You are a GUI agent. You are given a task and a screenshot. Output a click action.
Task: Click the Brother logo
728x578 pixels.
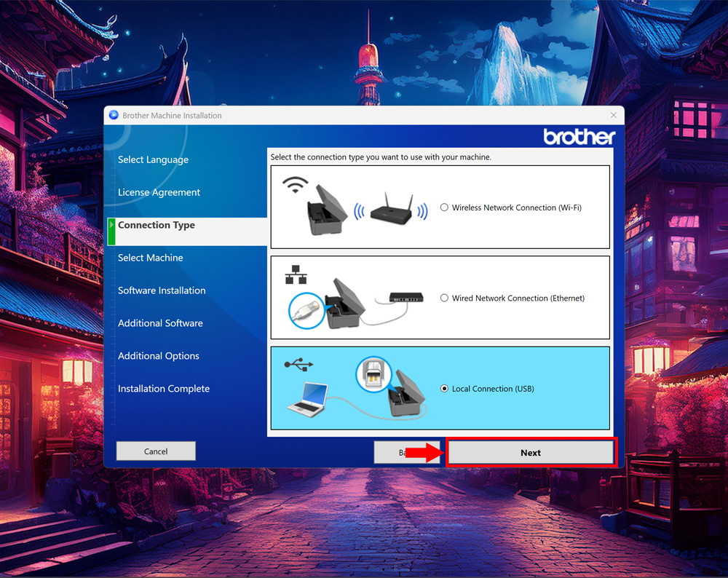(579, 136)
